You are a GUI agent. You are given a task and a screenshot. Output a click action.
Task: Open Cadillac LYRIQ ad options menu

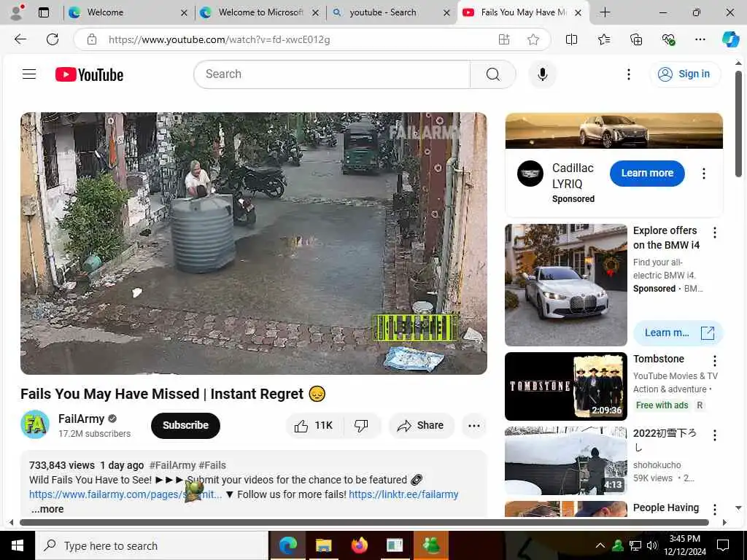[704, 174]
